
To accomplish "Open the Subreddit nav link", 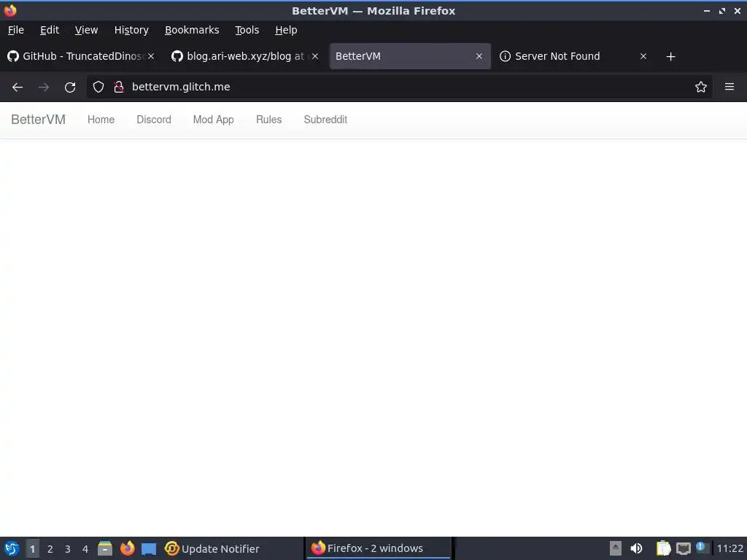I will click(325, 120).
